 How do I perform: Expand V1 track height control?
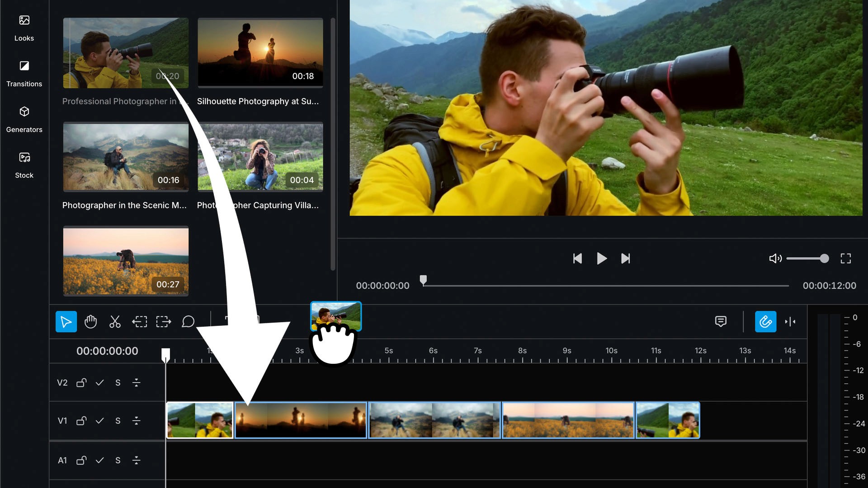[x=136, y=421]
